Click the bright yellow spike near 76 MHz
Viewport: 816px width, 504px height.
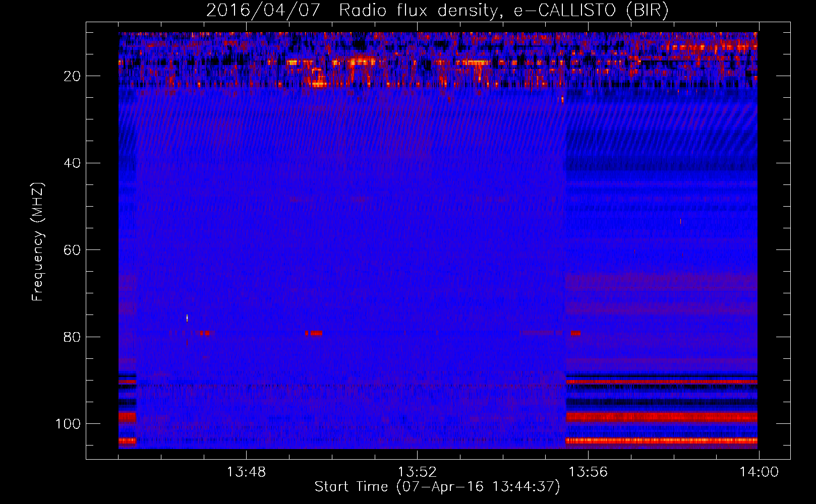click(x=187, y=318)
